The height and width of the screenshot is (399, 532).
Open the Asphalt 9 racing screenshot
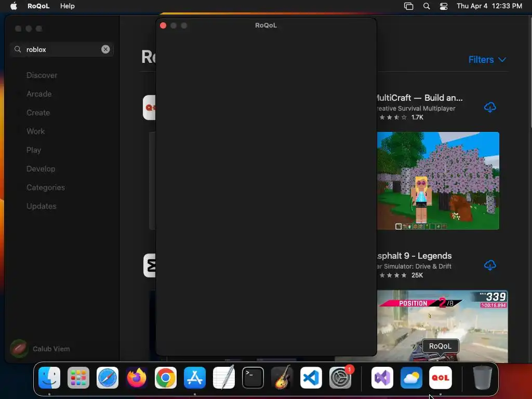443,326
